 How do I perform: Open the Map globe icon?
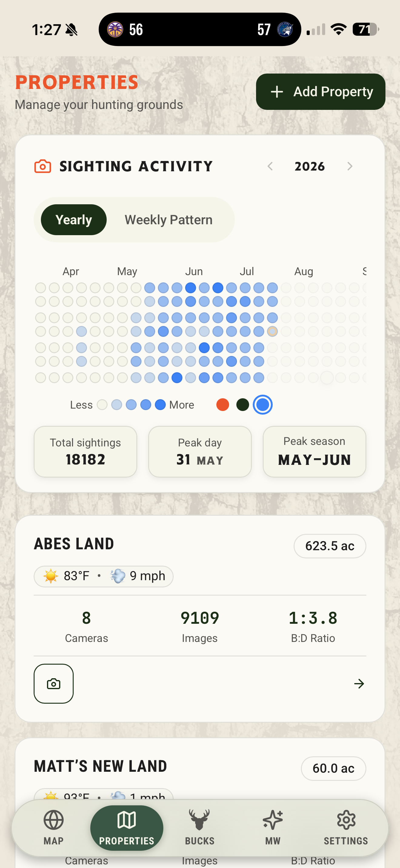(x=54, y=820)
